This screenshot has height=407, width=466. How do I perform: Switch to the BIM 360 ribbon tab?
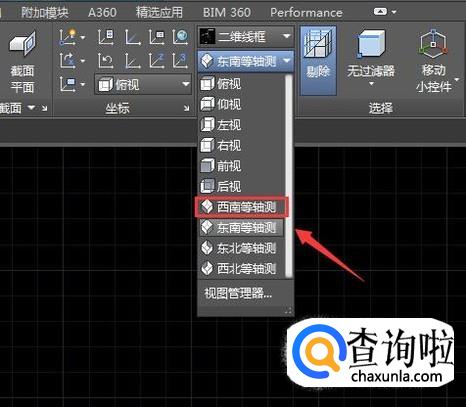[227, 13]
